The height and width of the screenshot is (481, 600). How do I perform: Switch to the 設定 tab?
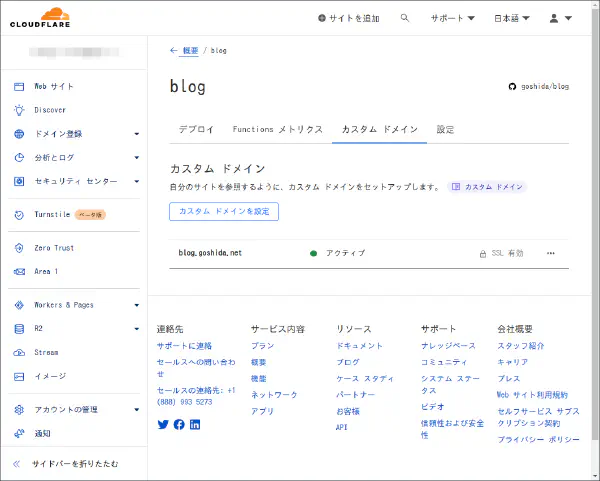[x=445, y=129]
